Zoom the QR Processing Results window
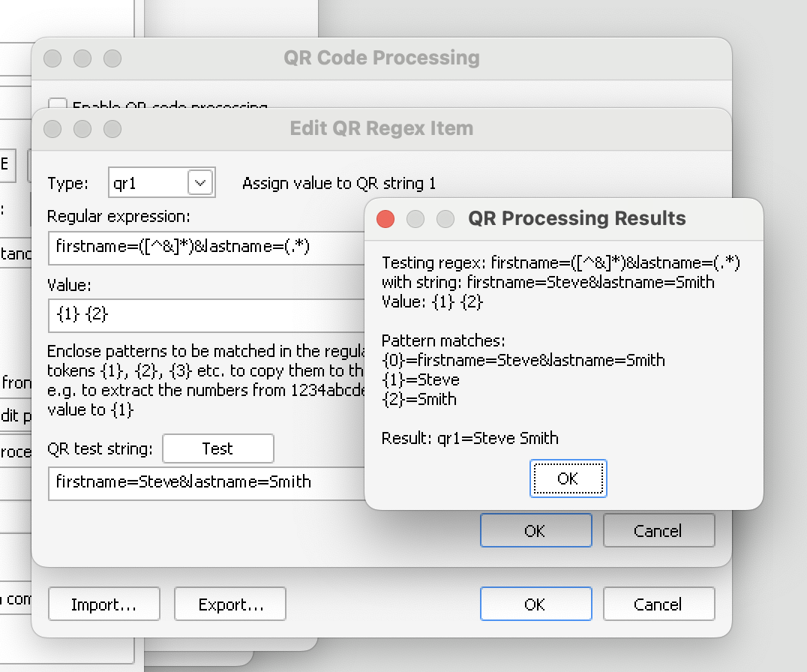The image size is (807, 672). [445, 219]
